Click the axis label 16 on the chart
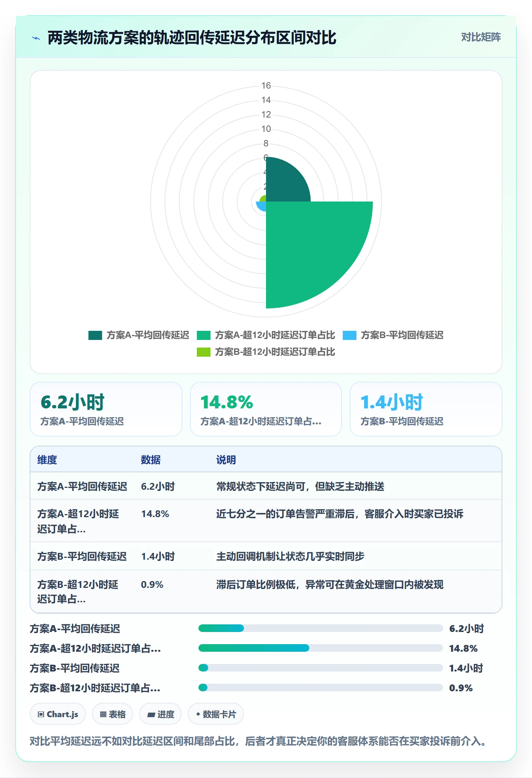 point(266,86)
